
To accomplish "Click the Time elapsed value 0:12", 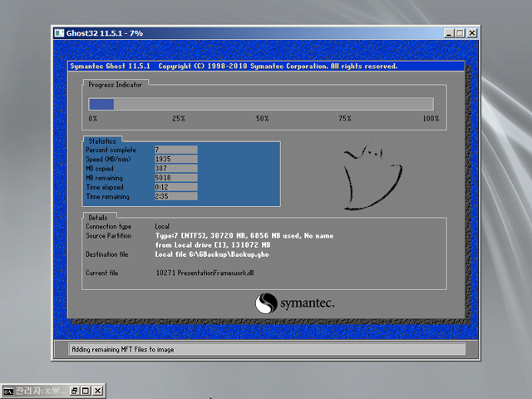I will point(176,187).
